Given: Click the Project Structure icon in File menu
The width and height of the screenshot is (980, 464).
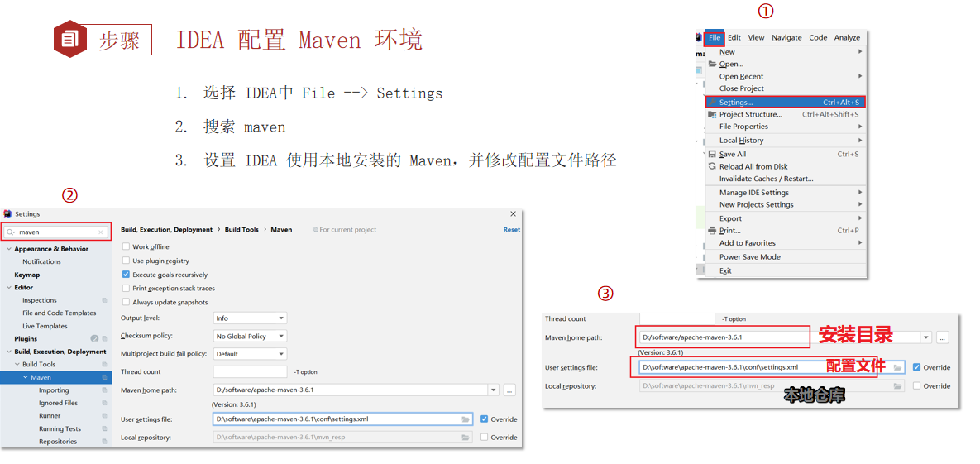Looking at the screenshot, I should click(x=712, y=114).
